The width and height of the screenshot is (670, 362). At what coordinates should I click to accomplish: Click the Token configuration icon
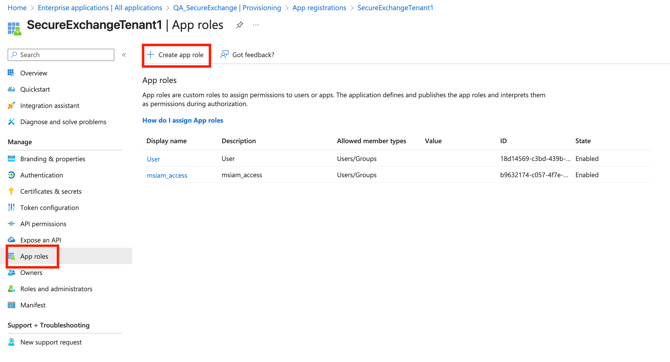[x=11, y=208]
